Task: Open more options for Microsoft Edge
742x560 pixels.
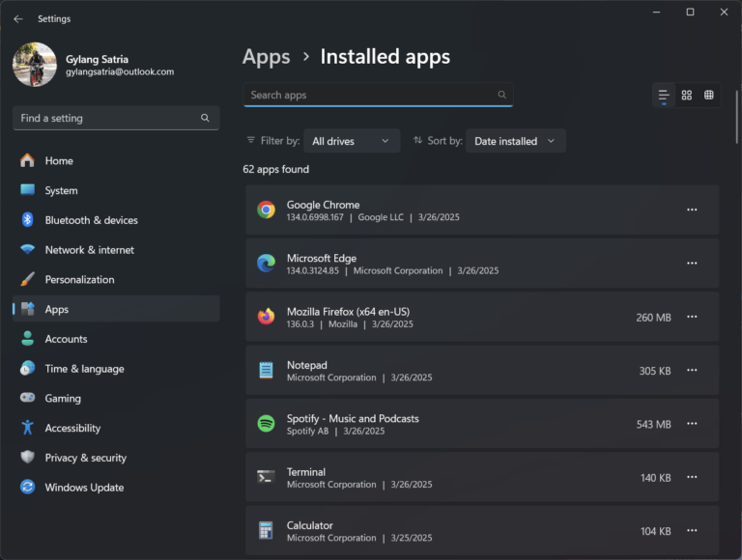Action: point(692,264)
